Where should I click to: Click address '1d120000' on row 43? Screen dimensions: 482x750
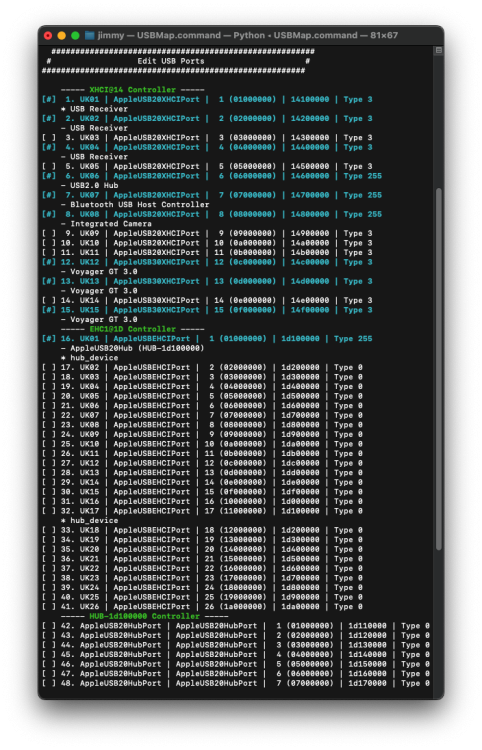coord(367,635)
